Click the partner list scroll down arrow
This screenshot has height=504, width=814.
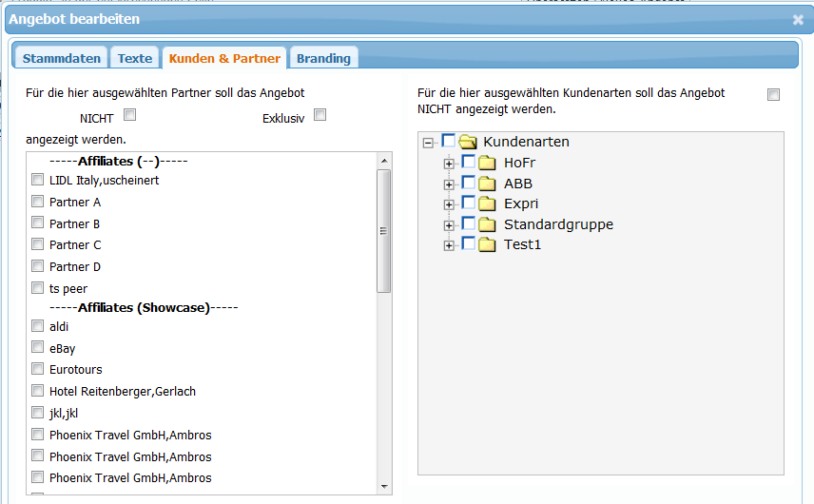tap(384, 486)
